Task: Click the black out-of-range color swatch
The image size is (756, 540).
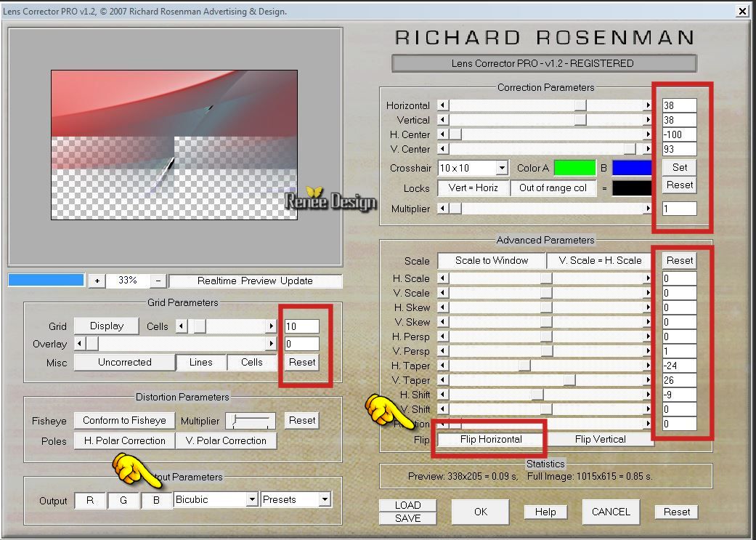Action: click(632, 188)
